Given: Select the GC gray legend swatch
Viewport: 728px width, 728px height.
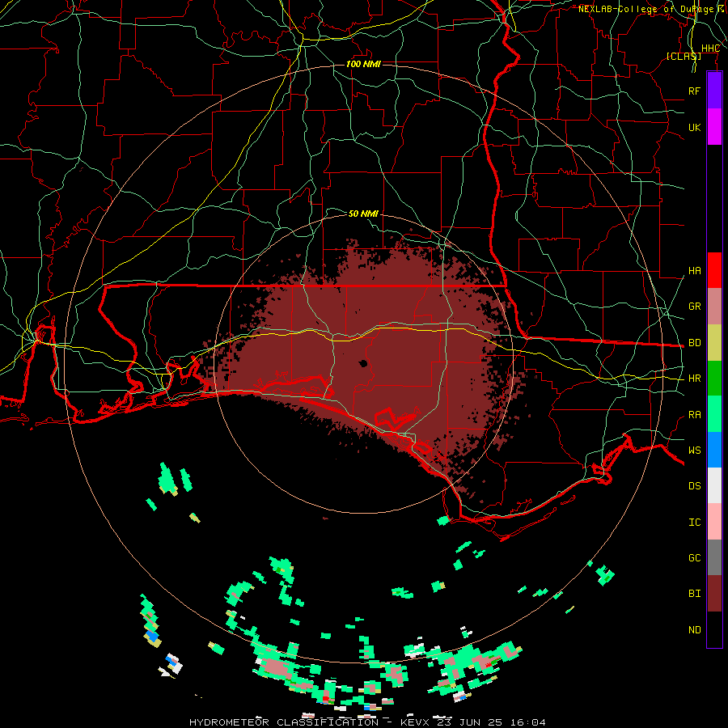Looking at the screenshot, I should tap(714, 557).
